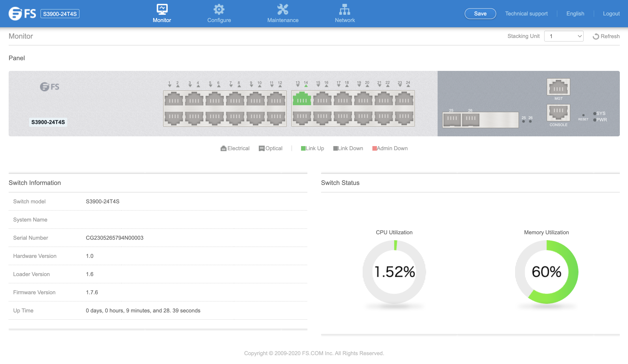Screen dimensions: 628x364
Task: Change language via English link
Action: [x=575, y=13]
